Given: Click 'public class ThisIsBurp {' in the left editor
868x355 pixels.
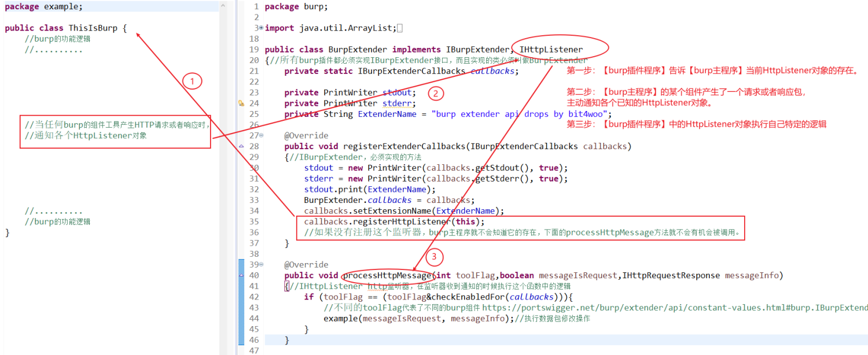Looking at the screenshot, I should (x=66, y=28).
